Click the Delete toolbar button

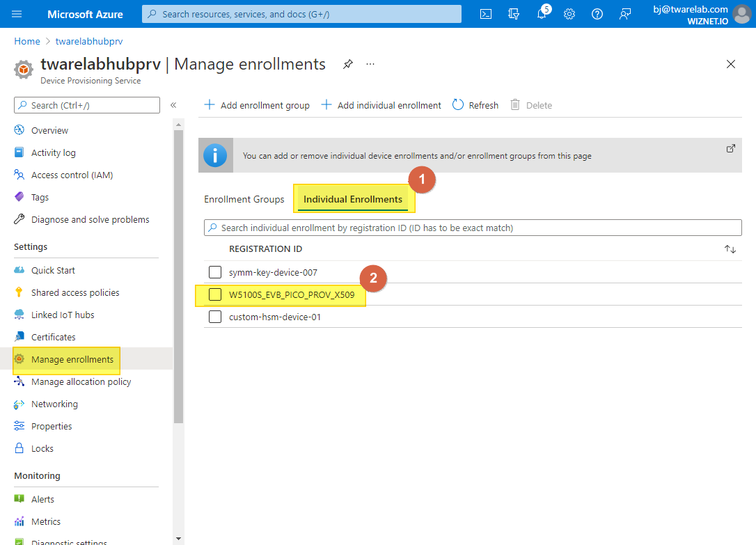pyautogui.click(x=531, y=105)
